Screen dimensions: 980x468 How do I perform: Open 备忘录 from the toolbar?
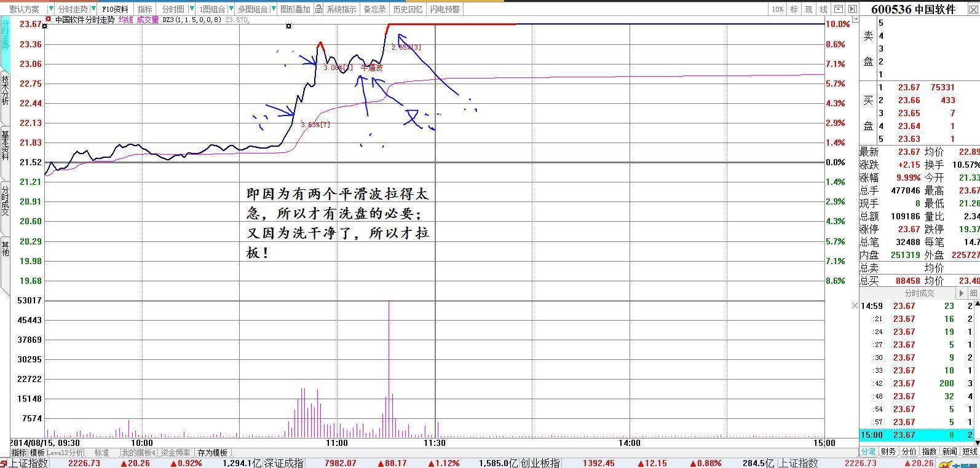coord(374,9)
